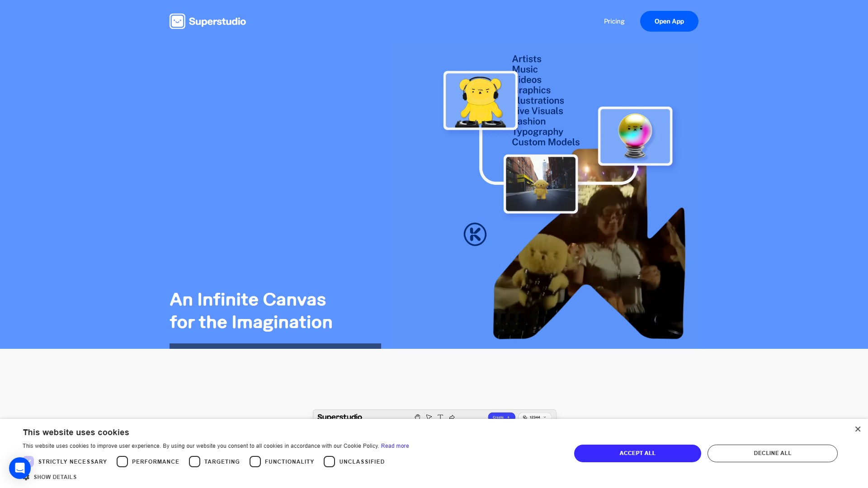Open the chat messenger bubble icon
Viewport: 868px width, 488px height.
pos(20,468)
